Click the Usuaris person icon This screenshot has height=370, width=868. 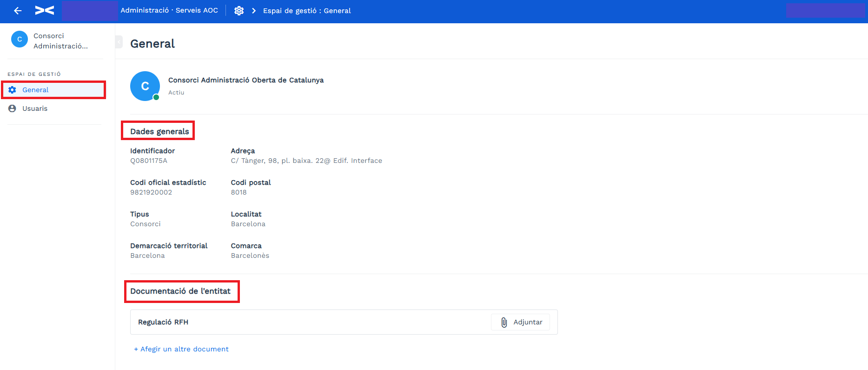(x=13, y=108)
